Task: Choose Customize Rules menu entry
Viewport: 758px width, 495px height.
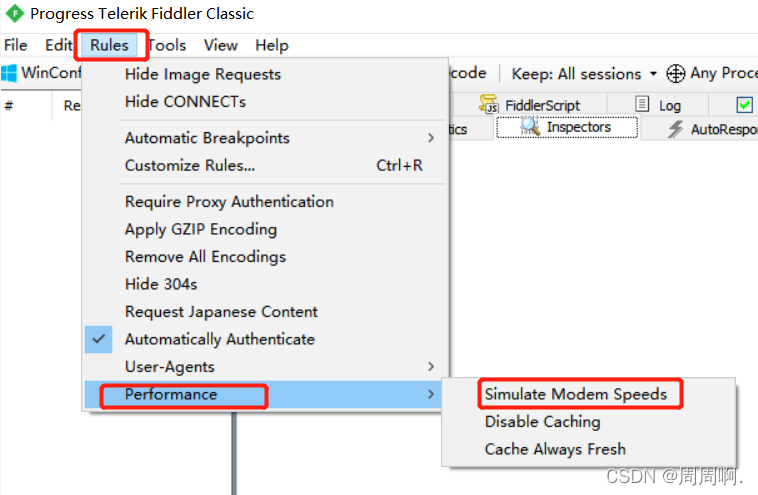Action: point(190,165)
